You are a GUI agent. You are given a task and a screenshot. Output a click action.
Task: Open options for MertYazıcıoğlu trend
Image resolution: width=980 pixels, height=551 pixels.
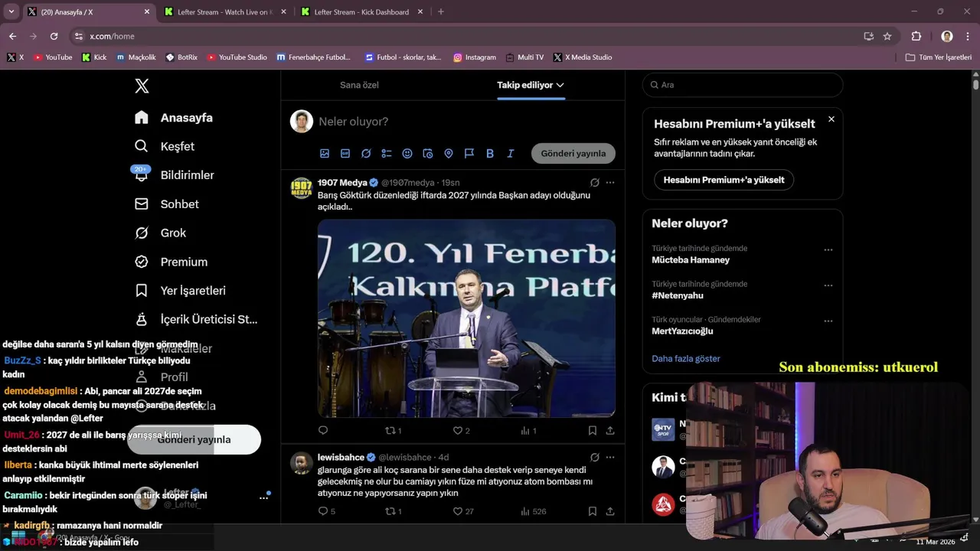828,321
